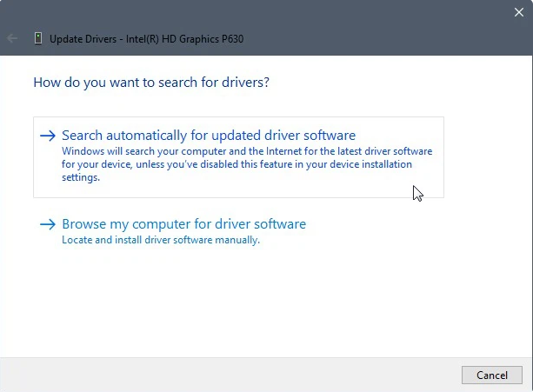Click arrow icon next to Browse my computer
Image resolution: width=533 pixels, height=392 pixels.
coord(48,224)
